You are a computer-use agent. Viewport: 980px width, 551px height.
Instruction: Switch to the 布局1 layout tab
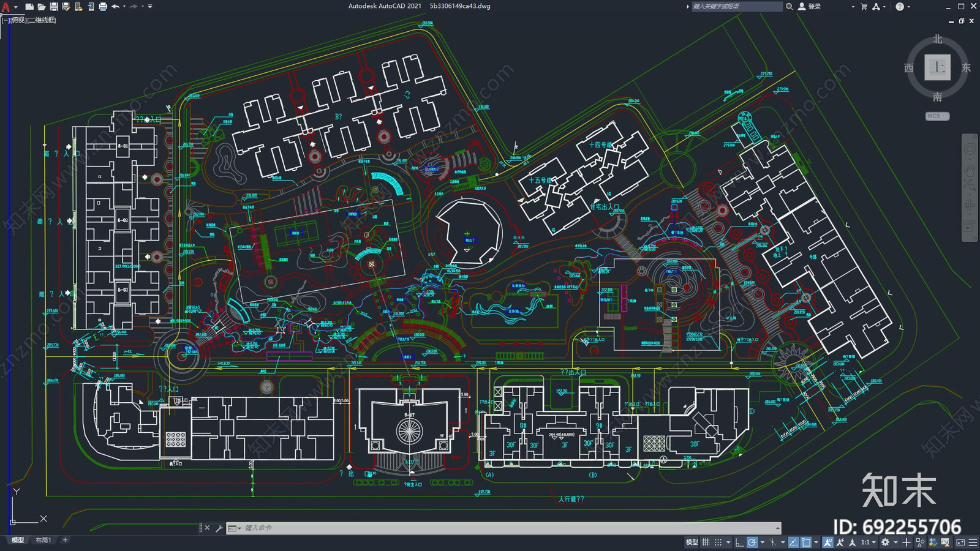coord(43,540)
